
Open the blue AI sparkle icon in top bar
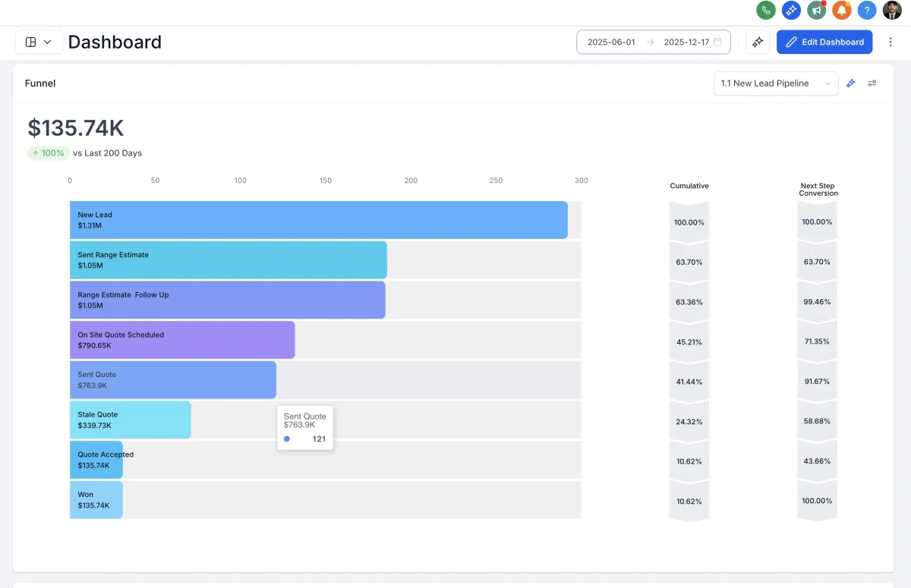click(791, 11)
